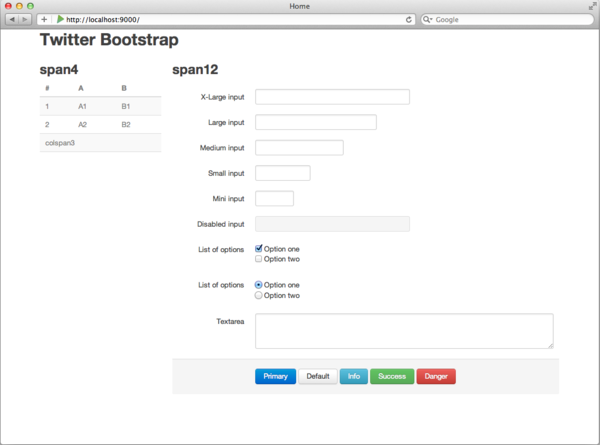Focus the Large input field
Viewport: 600px width, 445px height.
[x=316, y=122]
